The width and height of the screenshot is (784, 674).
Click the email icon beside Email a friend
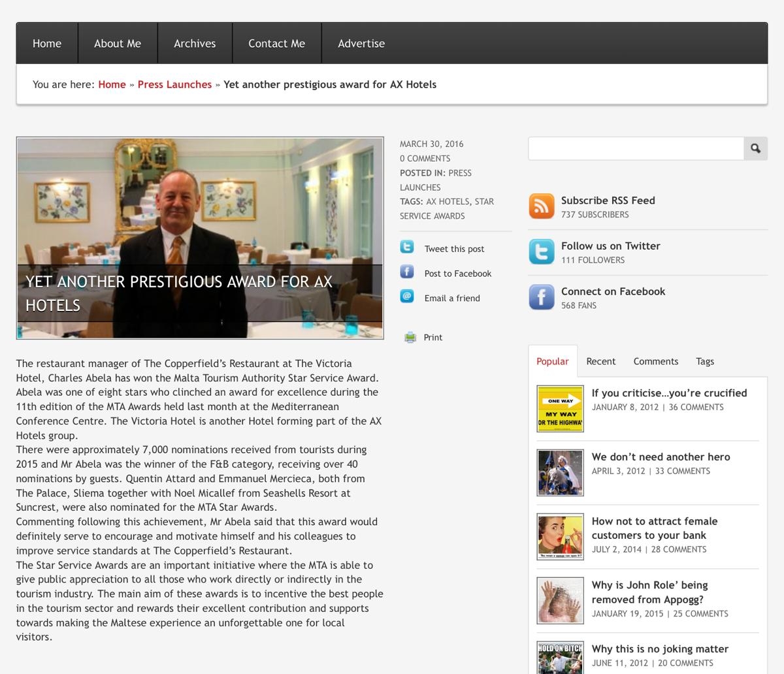coord(407,297)
